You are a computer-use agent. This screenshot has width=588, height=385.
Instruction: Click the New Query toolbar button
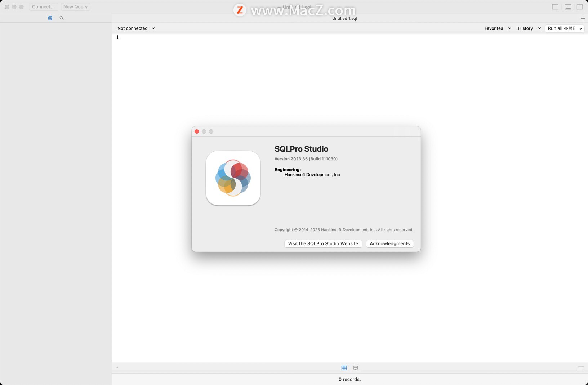(75, 7)
